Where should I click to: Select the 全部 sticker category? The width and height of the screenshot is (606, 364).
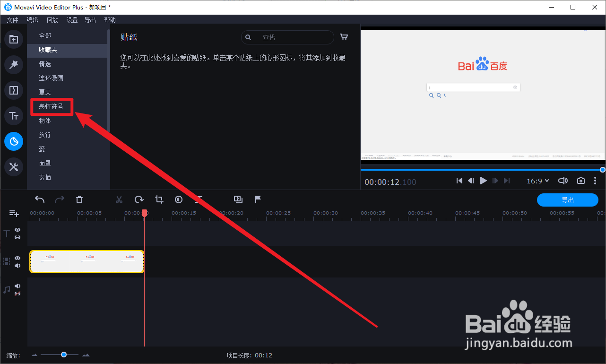[67, 36]
